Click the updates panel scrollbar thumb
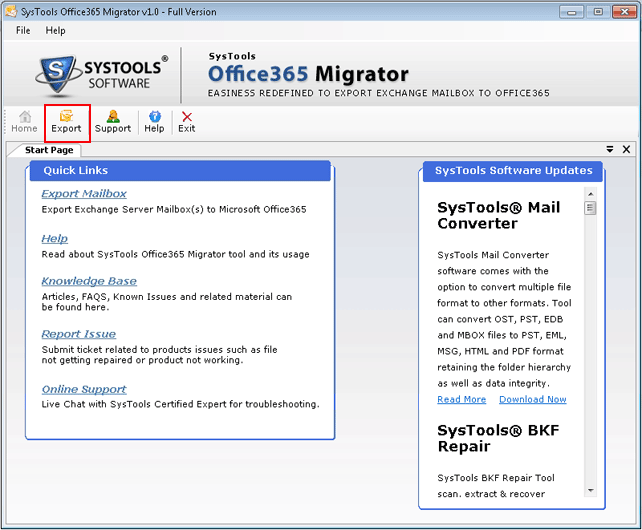This screenshot has height=530, width=642. pos(590,208)
